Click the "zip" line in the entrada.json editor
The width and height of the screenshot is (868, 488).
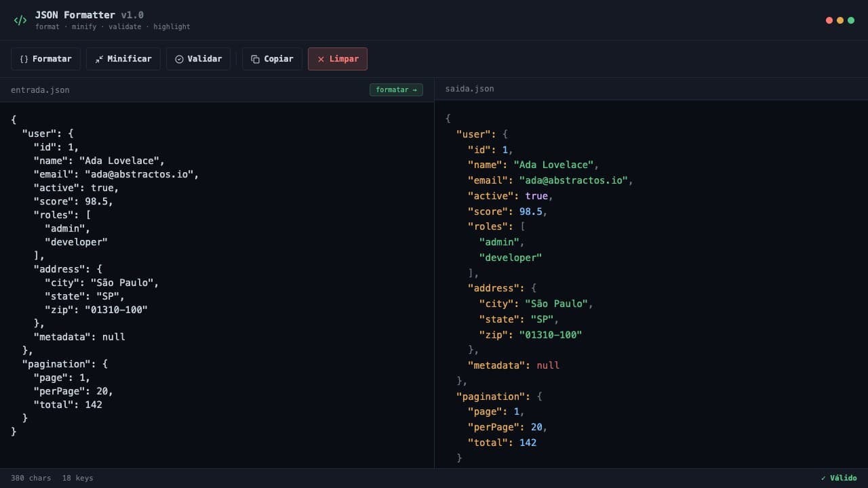(96, 310)
